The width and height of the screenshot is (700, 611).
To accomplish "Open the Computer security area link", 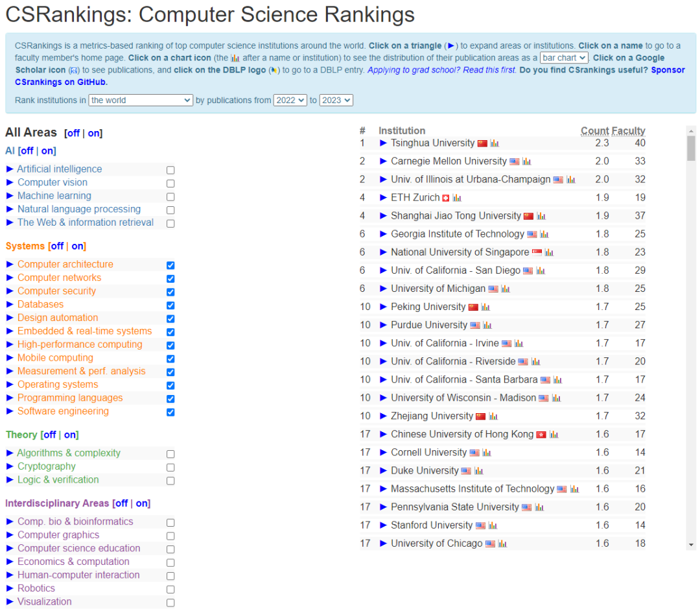I will click(x=56, y=291).
